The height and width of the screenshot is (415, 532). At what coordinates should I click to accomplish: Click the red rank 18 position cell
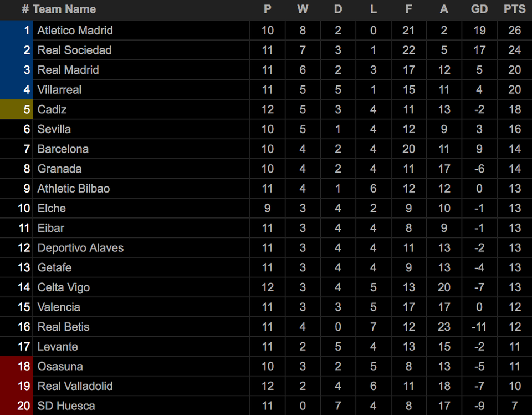pyautogui.click(x=16, y=366)
